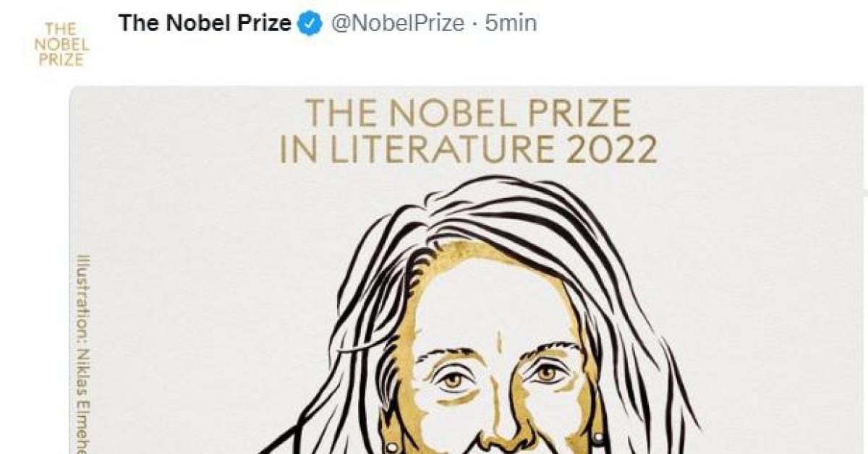Select the Nobel Prize in Literature 2022 headline
The width and height of the screenshot is (868, 454).
click(471, 132)
